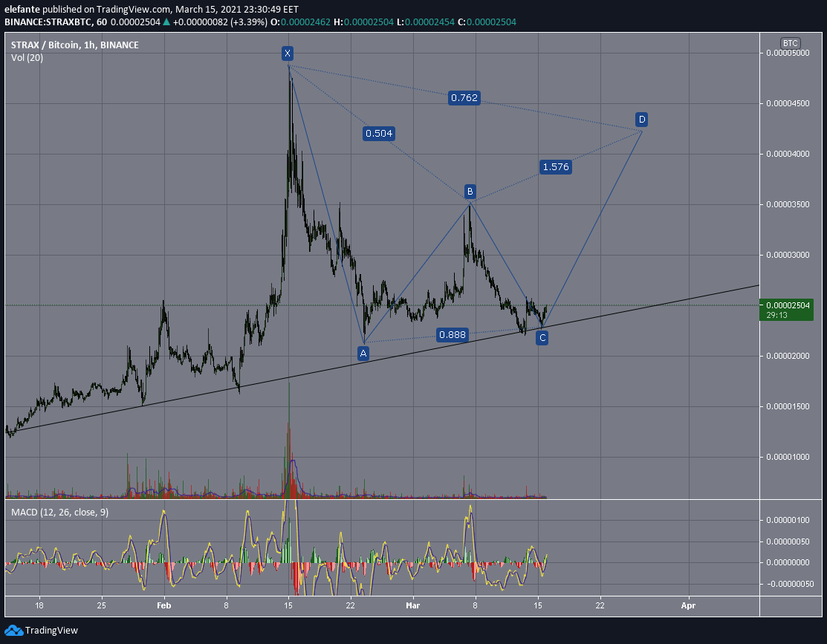Viewport: 827px width, 644px height.
Task: Select the X point marker on pattern
Action: coord(288,53)
